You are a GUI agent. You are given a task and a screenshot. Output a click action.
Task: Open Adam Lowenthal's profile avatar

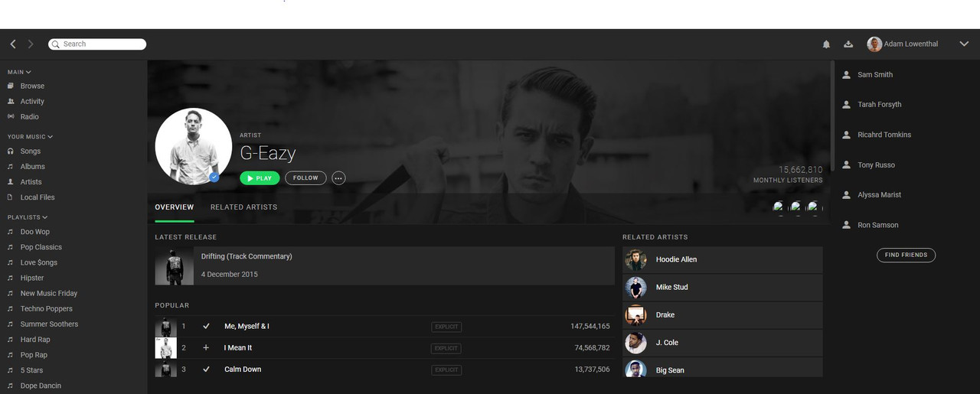(874, 44)
